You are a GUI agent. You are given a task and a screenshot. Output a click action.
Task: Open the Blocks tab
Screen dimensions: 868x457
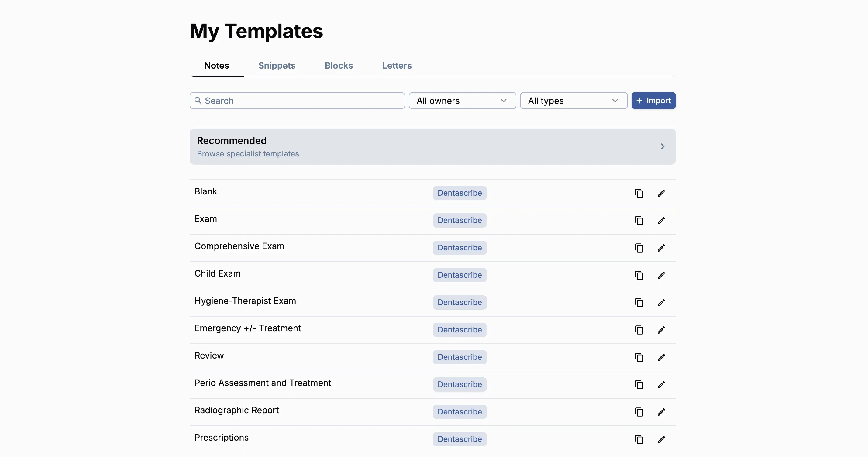tap(339, 66)
